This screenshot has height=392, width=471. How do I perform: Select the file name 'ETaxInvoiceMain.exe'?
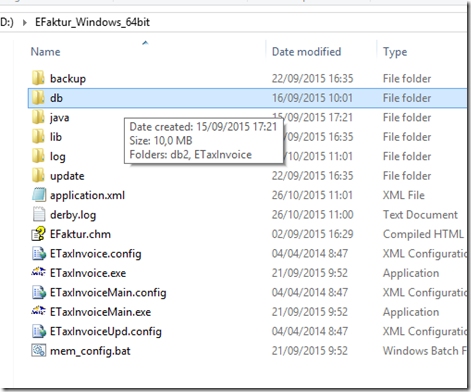(x=100, y=312)
